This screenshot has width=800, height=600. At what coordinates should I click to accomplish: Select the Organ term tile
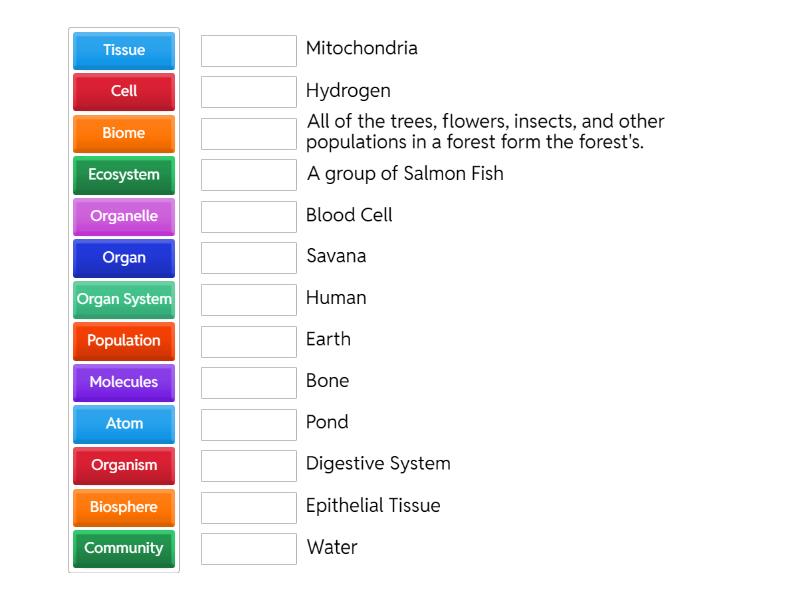pyautogui.click(x=123, y=258)
